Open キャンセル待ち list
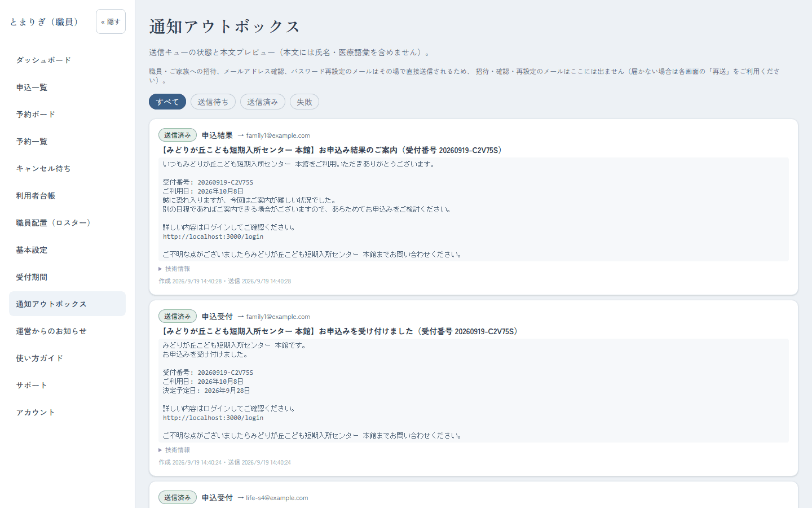The image size is (812, 508). click(x=67, y=168)
